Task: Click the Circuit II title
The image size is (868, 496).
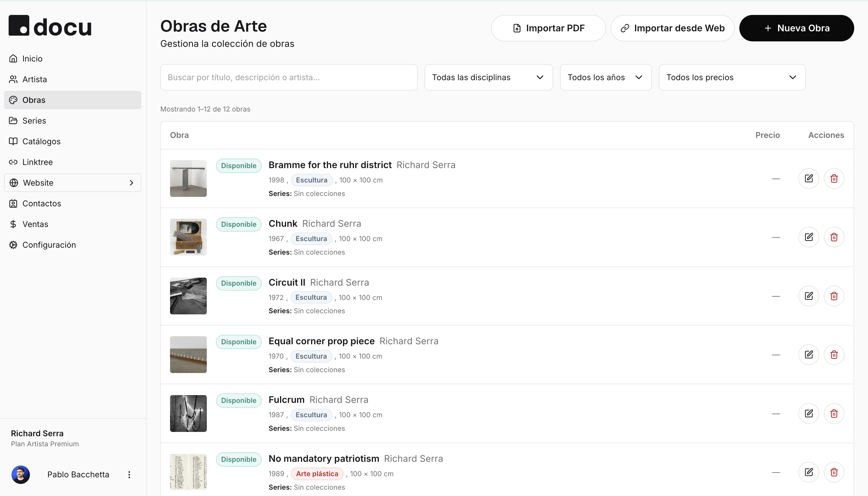Action: click(287, 282)
